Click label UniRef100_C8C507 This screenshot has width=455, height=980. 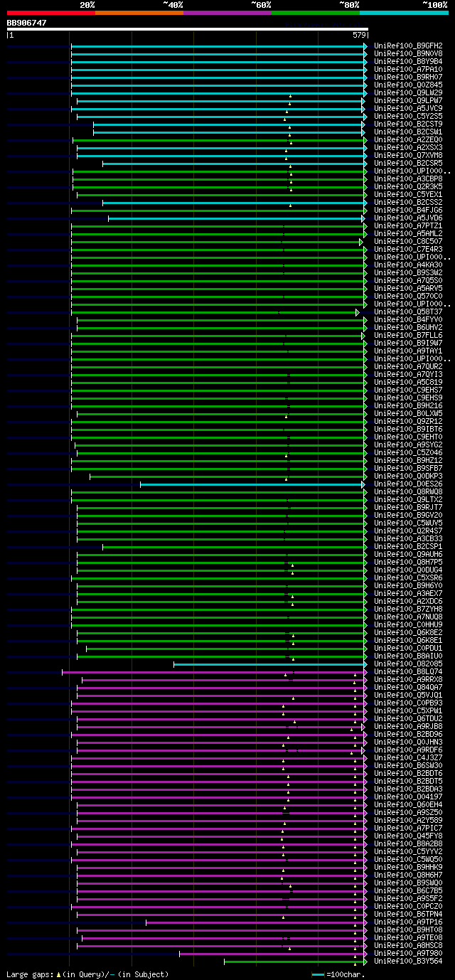(x=408, y=241)
